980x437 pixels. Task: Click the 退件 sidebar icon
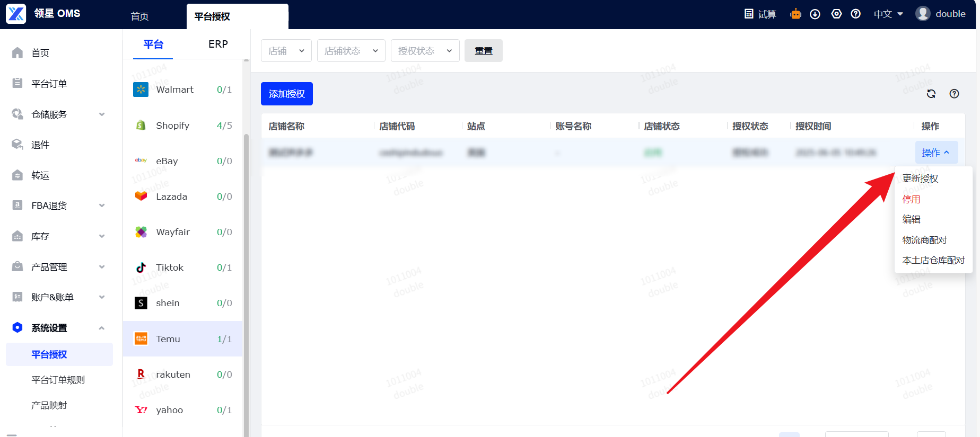[17, 144]
